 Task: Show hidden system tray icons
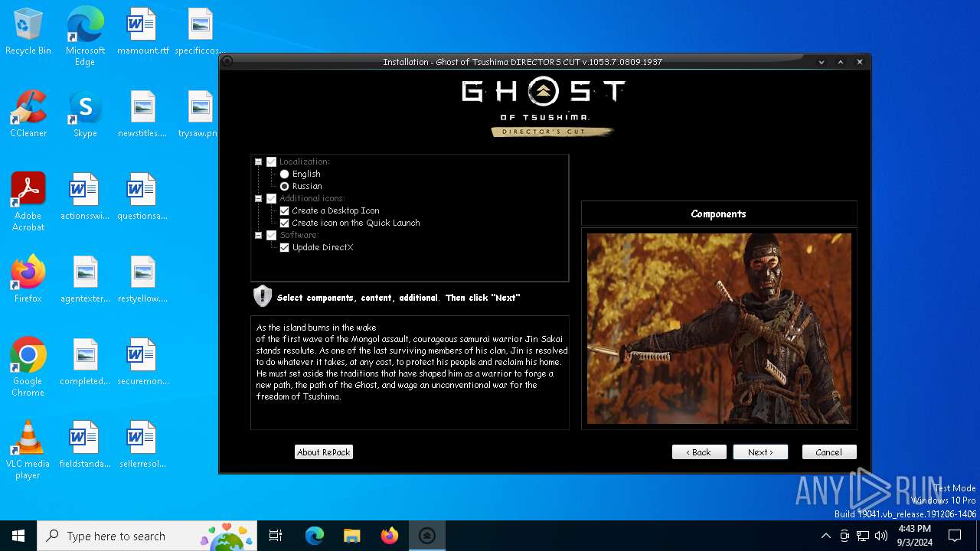click(x=825, y=536)
